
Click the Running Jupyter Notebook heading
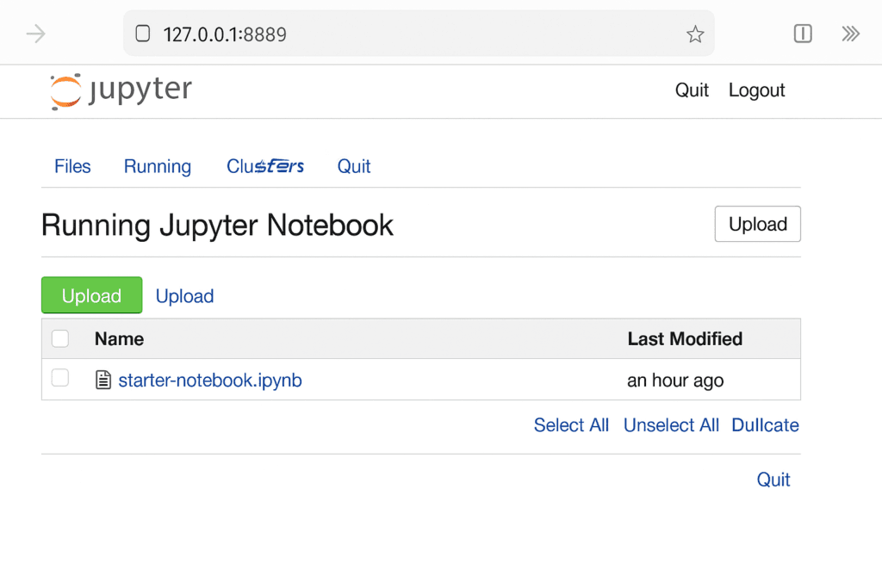tap(217, 226)
